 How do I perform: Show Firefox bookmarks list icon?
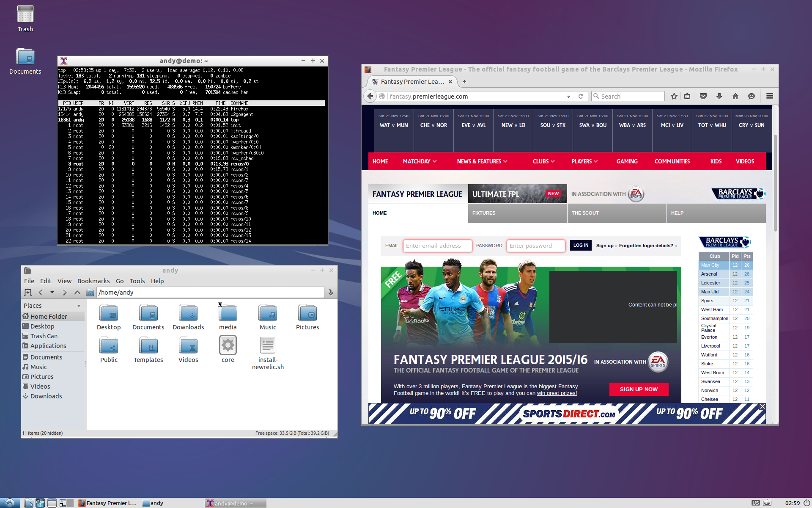click(687, 96)
